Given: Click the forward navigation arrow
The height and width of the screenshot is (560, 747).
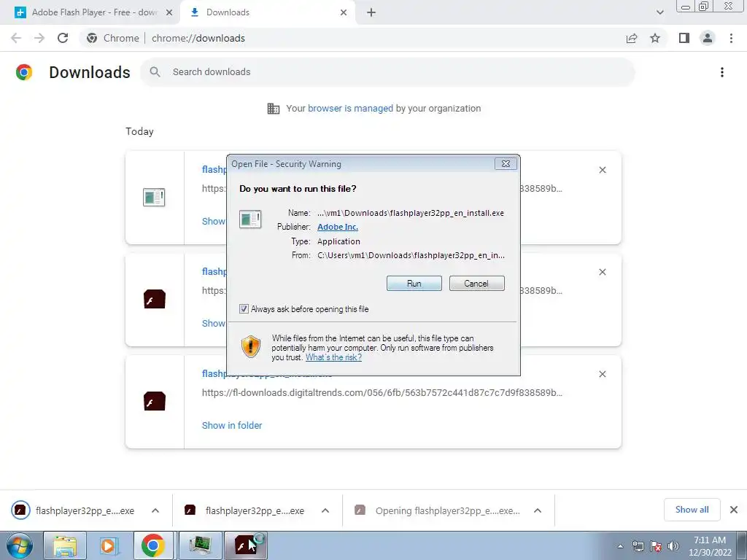Looking at the screenshot, I should [39, 38].
